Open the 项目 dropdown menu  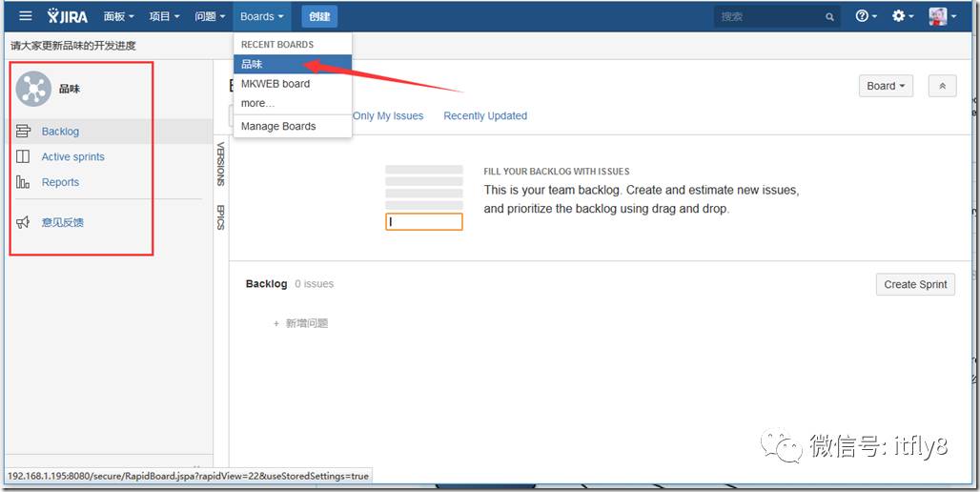[x=164, y=16]
